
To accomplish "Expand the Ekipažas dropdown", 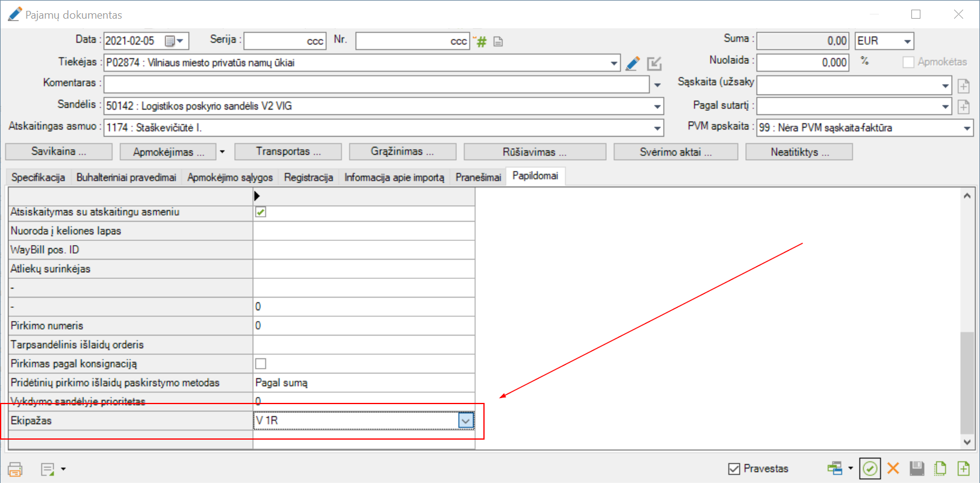I will [466, 420].
